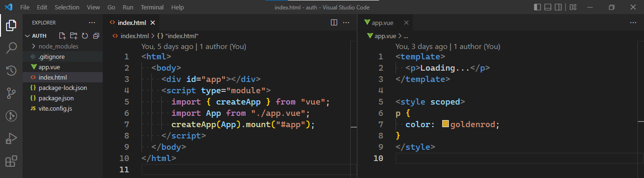Screen dimensions: 644x178
Task: Click '1 author (You)' in index.html
Action: pos(223,47)
